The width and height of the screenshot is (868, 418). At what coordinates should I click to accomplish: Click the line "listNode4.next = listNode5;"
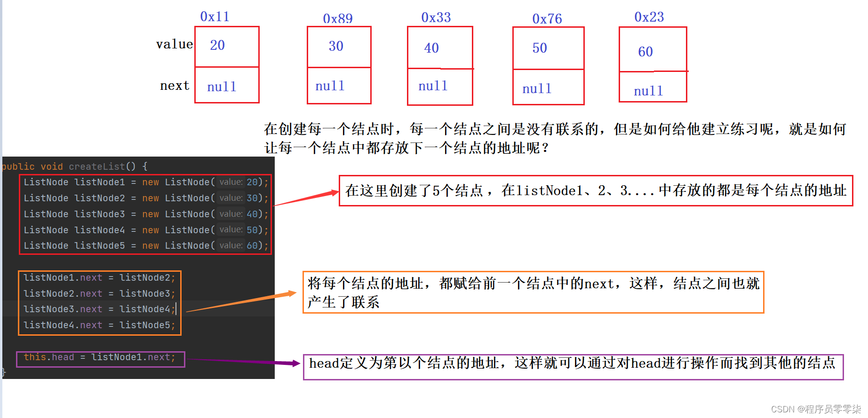pos(99,325)
